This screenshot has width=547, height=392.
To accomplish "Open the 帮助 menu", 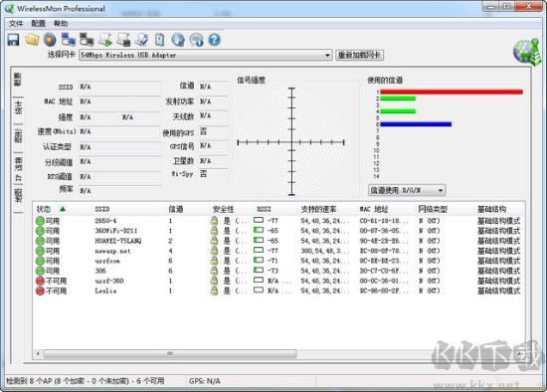I will 61,24.
